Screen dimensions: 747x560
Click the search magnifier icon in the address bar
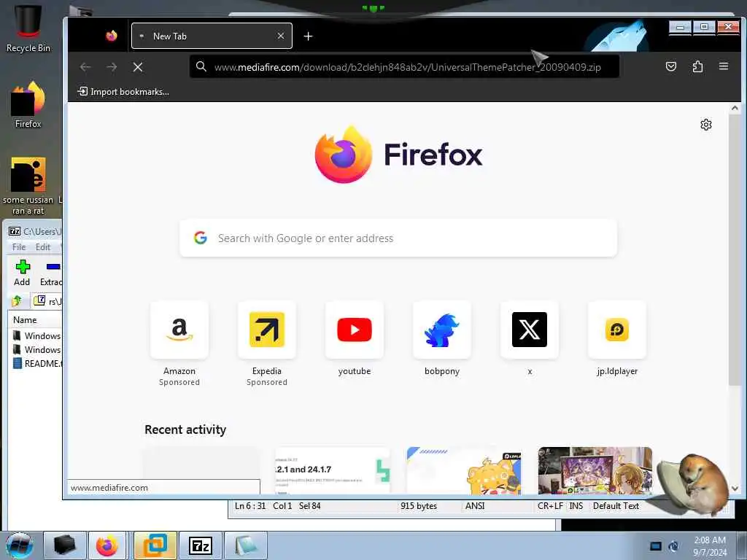tap(201, 66)
